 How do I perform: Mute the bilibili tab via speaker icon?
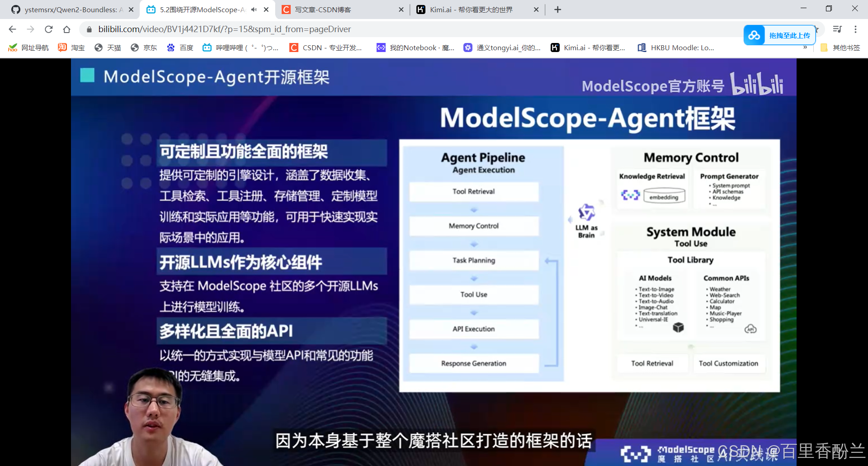click(254, 10)
